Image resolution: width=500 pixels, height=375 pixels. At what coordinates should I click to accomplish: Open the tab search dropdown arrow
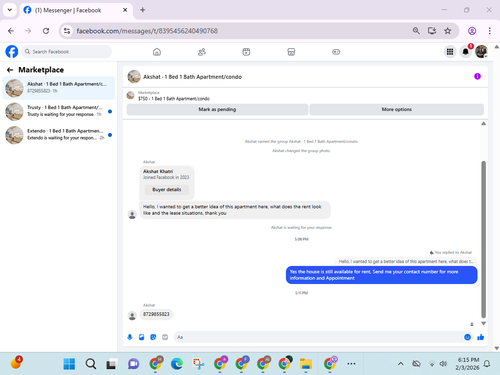pyautogui.click(x=10, y=10)
